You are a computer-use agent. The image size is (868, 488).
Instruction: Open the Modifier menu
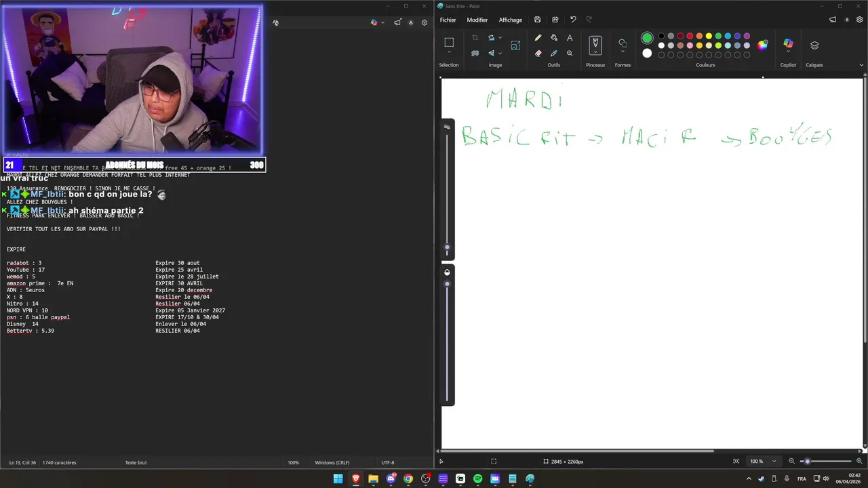pyautogui.click(x=477, y=20)
